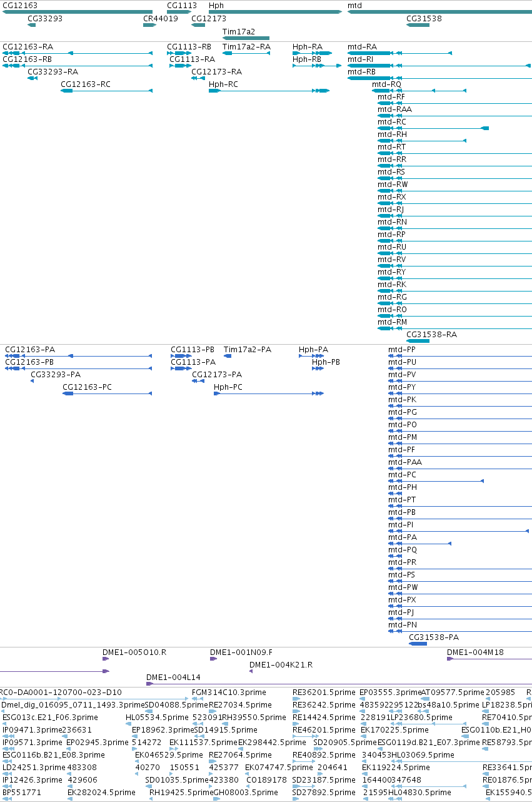532x802 pixels.
Task: Click the SD23187.5prime EST label
Action: click(x=324, y=780)
